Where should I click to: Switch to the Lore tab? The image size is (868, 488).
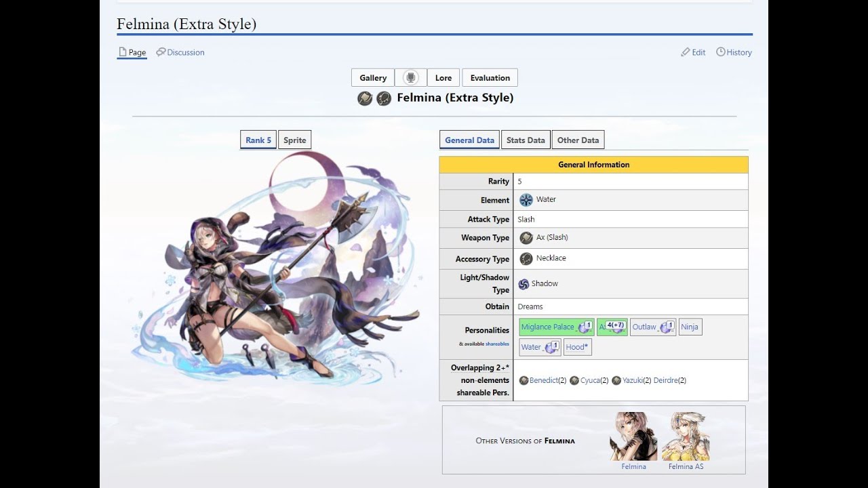click(443, 78)
